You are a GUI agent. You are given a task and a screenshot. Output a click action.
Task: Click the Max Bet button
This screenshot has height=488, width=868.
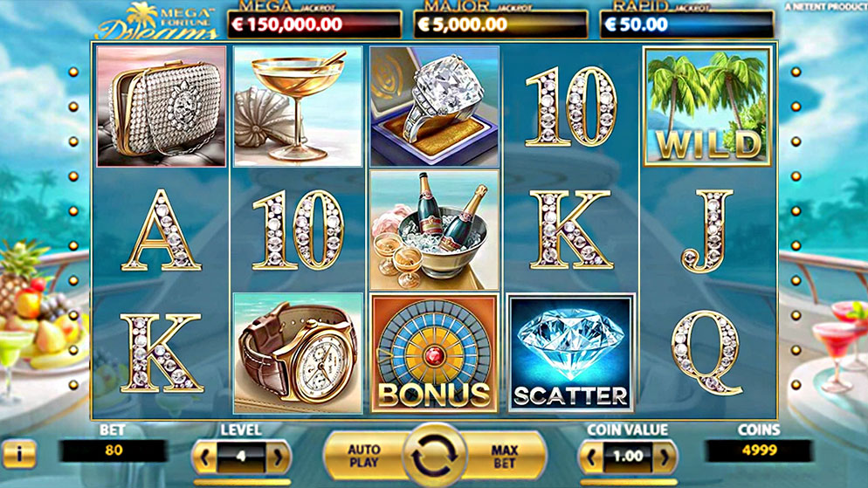[505, 456]
